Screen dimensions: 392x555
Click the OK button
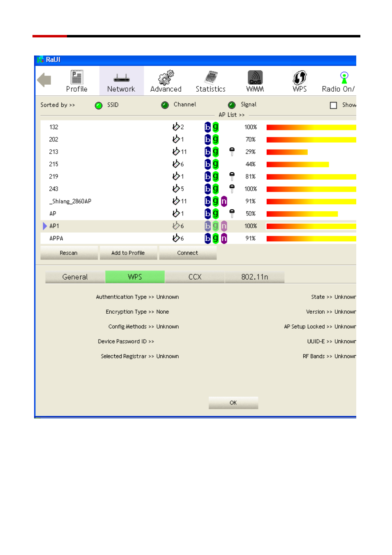[x=233, y=403]
